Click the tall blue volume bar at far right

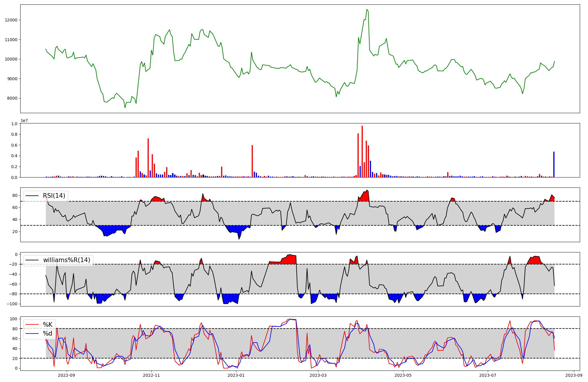pos(554,165)
